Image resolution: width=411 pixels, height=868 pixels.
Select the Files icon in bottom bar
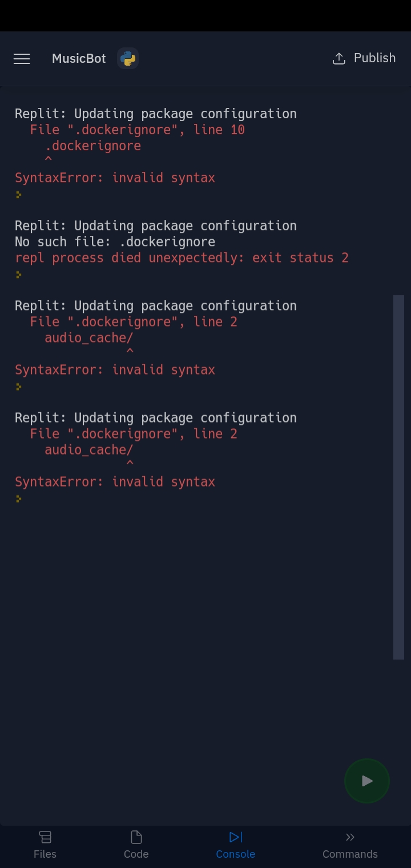pyautogui.click(x=45, y=837)
